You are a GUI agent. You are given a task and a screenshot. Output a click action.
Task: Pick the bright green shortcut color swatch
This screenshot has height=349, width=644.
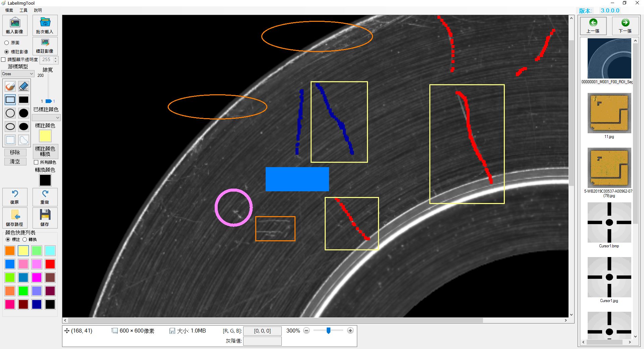coord(23,291)
